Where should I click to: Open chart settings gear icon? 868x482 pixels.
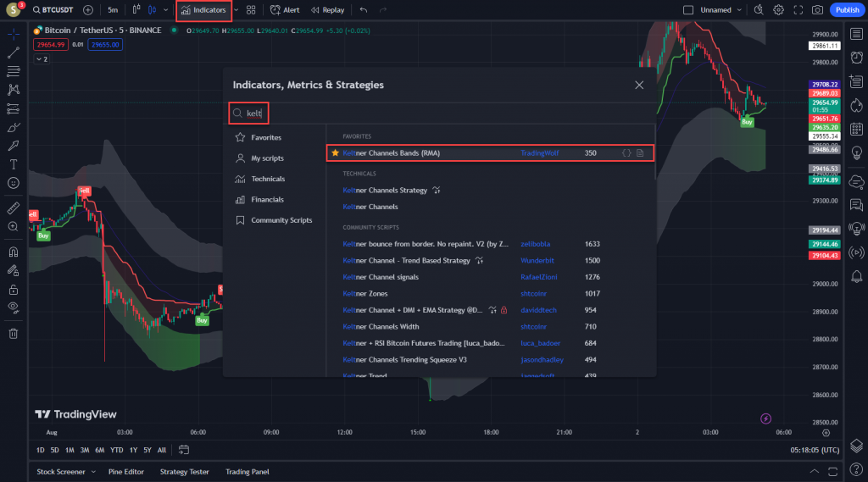tap(778, 10)
